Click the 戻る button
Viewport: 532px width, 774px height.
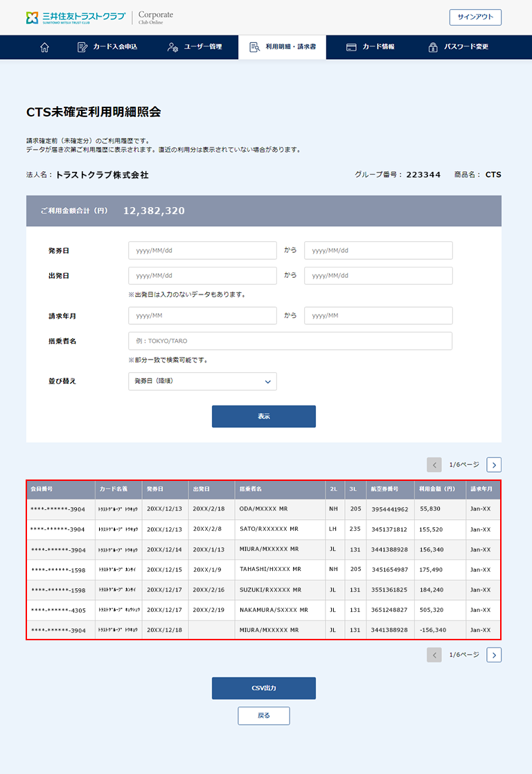point(263,716)
